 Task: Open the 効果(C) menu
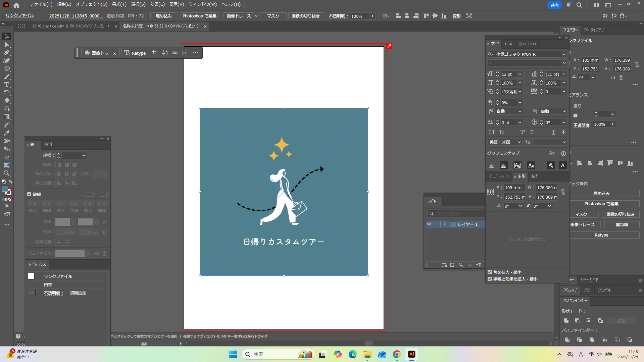[x=157, y=4]
